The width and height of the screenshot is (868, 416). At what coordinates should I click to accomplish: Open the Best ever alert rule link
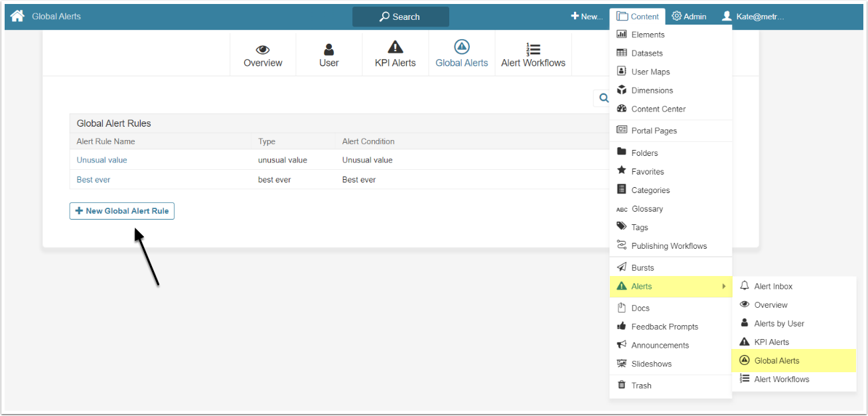tap(94, 180)
